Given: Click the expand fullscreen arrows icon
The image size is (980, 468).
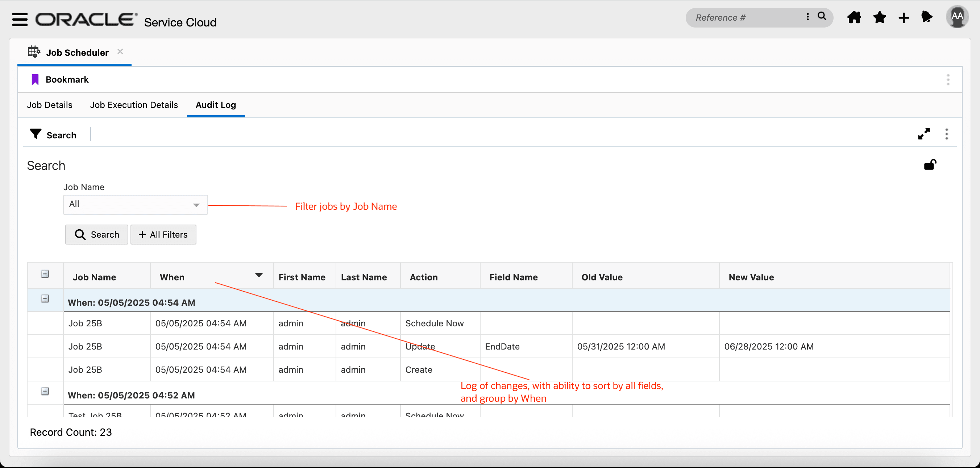Looking at the screenshot, I should pos(923,134).
